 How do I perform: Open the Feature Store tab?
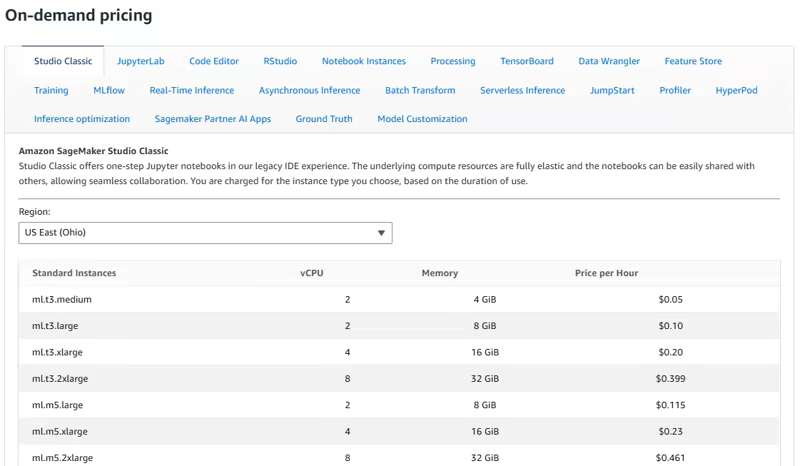pos(693,61)
